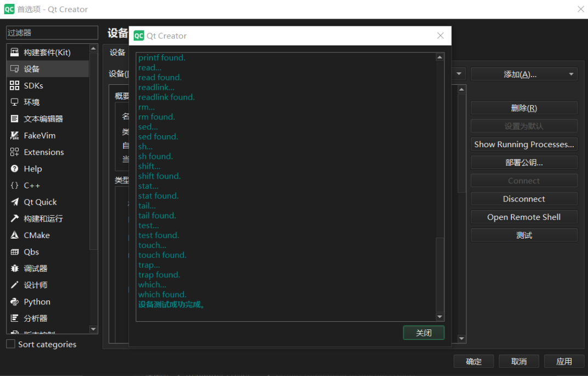Click the device panel scroll-down arrow
The height and width of the screenshot is (376, 588).
pyautogui.click(x=461, y=339)
